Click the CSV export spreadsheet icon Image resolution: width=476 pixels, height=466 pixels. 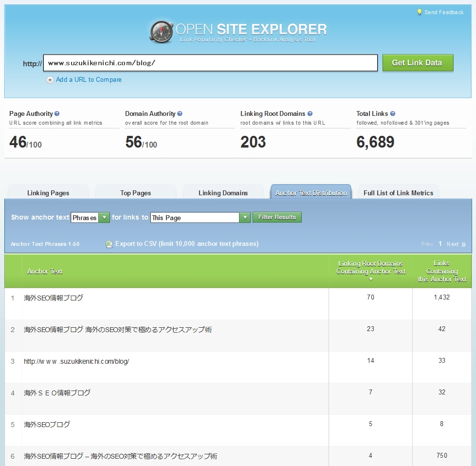tap(109, 244)
